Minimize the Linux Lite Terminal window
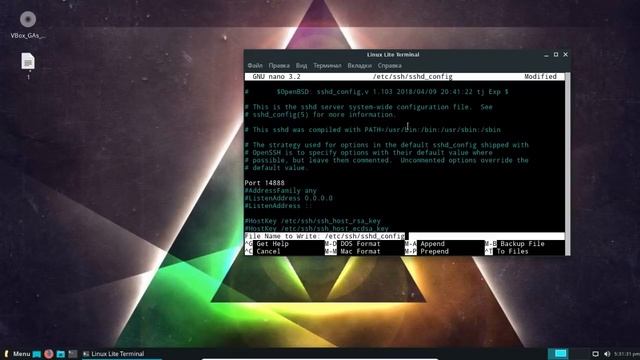Image resolution: width=640 pixels, height=360 pixels. point(546,54)
